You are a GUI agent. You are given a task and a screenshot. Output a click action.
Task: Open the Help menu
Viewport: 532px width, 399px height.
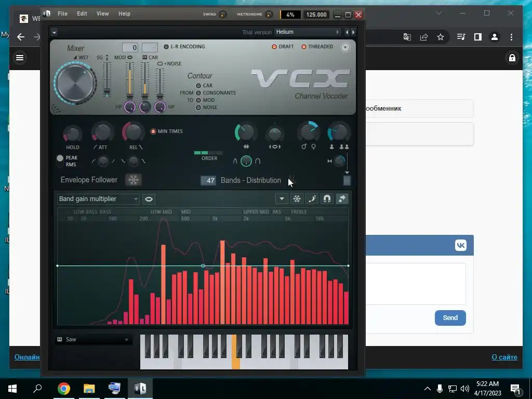pyautogui.click(x=124, y=14)
